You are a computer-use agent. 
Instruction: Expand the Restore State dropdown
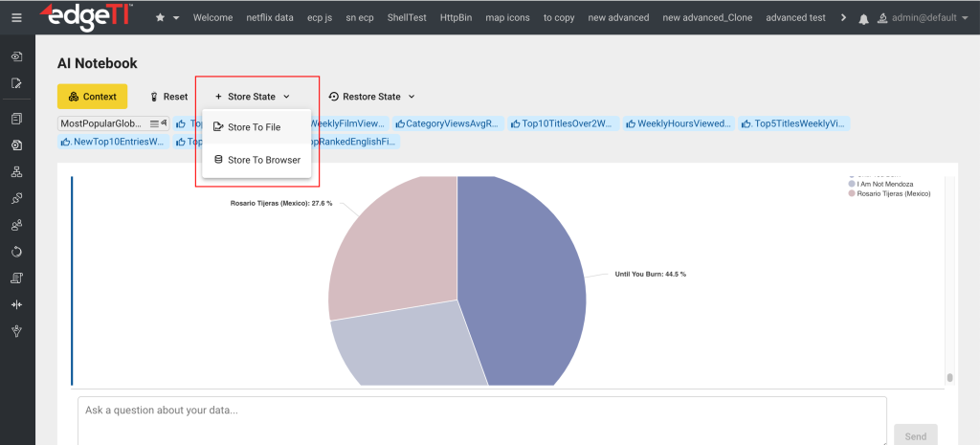371,97
